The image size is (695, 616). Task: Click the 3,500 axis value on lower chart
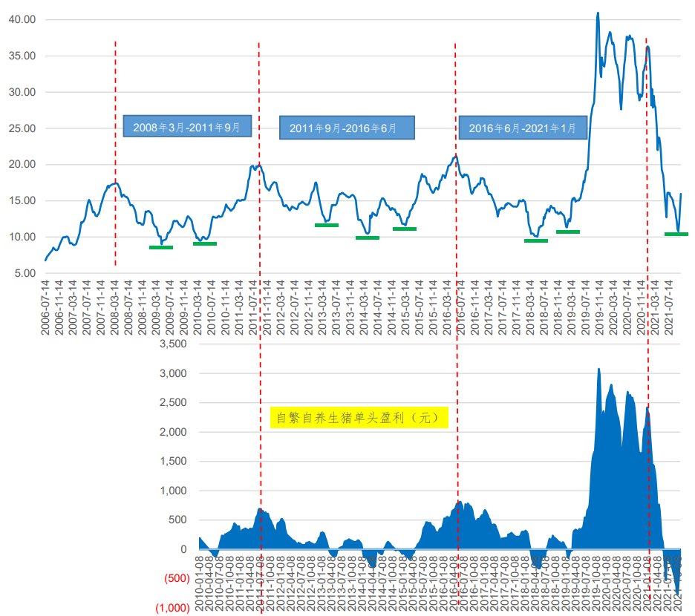click(x=173, y=344)
